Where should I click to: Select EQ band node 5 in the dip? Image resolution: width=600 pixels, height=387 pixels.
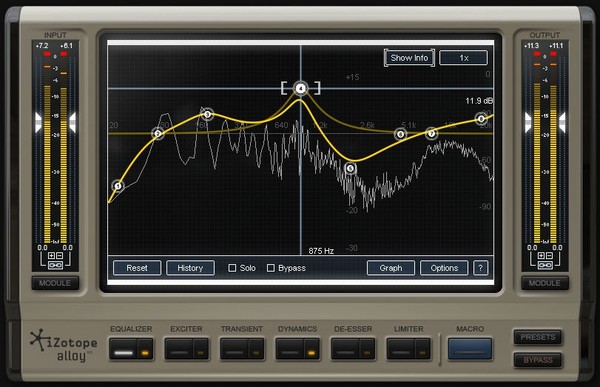(x=350, y=168)
